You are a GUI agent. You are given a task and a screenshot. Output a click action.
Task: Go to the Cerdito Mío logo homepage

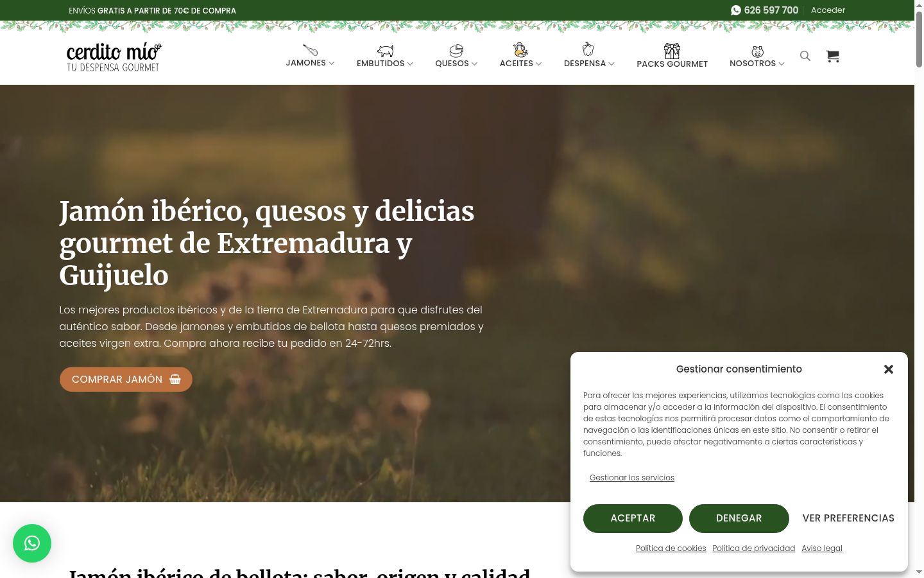(x=114, y=57)
